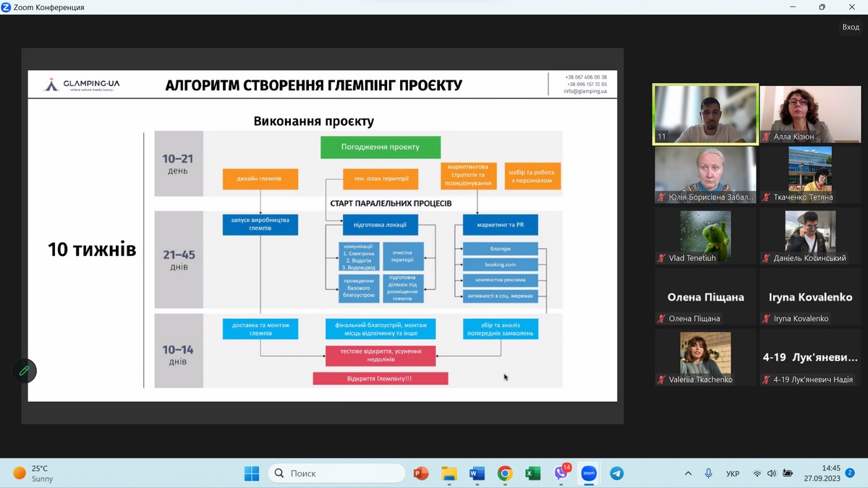This screenshot has width=868, height=488.
Task: Open the clock and date 27.09.2023
Action: pyautogui.click(x=822, y=474)
